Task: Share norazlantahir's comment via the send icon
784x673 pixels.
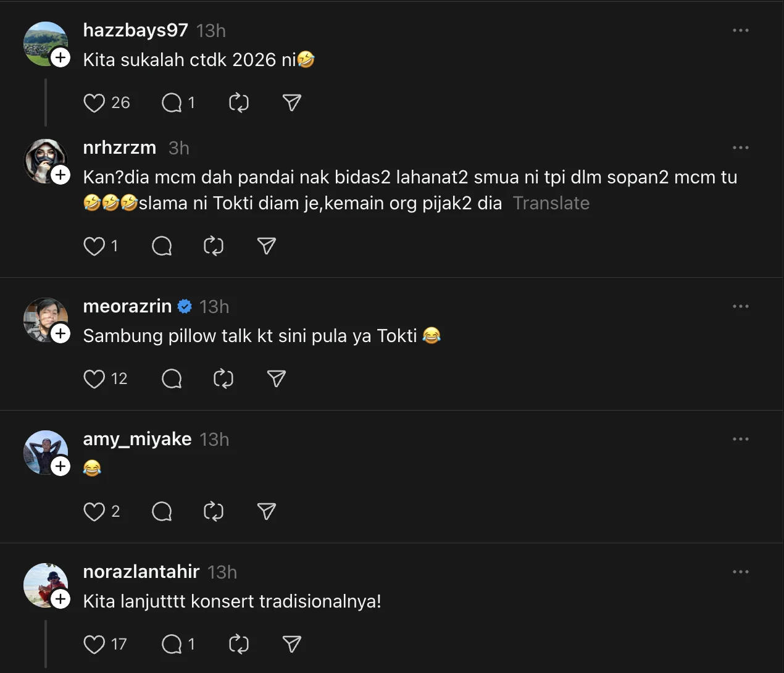Action: pos(291,644)
